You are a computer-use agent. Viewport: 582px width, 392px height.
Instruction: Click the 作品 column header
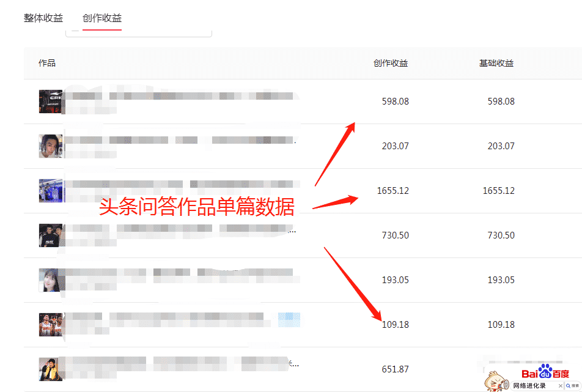pos(47,63)
